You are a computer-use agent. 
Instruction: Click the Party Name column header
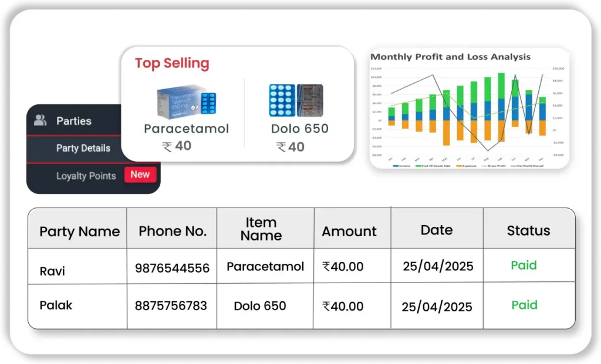click(x=79, y=232)
